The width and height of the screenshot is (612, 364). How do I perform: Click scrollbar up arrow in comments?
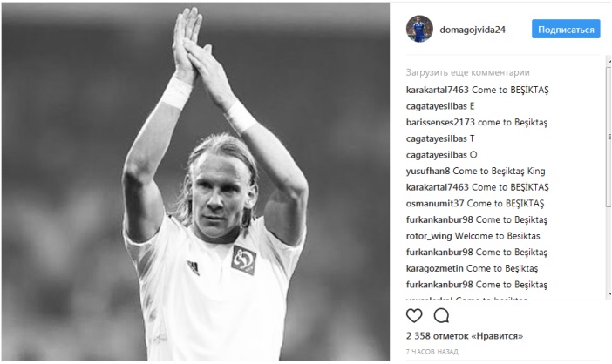click(609, 59)
